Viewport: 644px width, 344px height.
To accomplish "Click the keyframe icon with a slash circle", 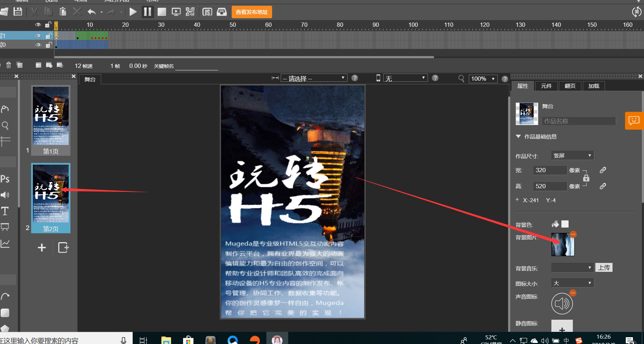I will (x=60, y=65).
